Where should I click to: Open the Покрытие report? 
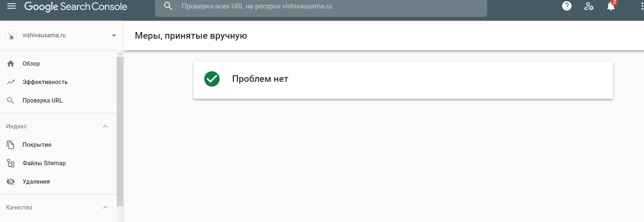point(37,145)
